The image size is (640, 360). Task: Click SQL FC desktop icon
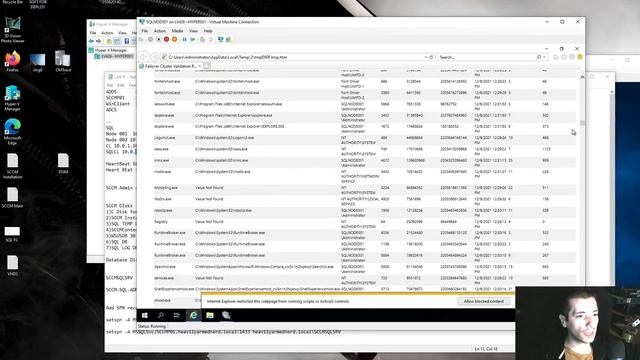12,234
